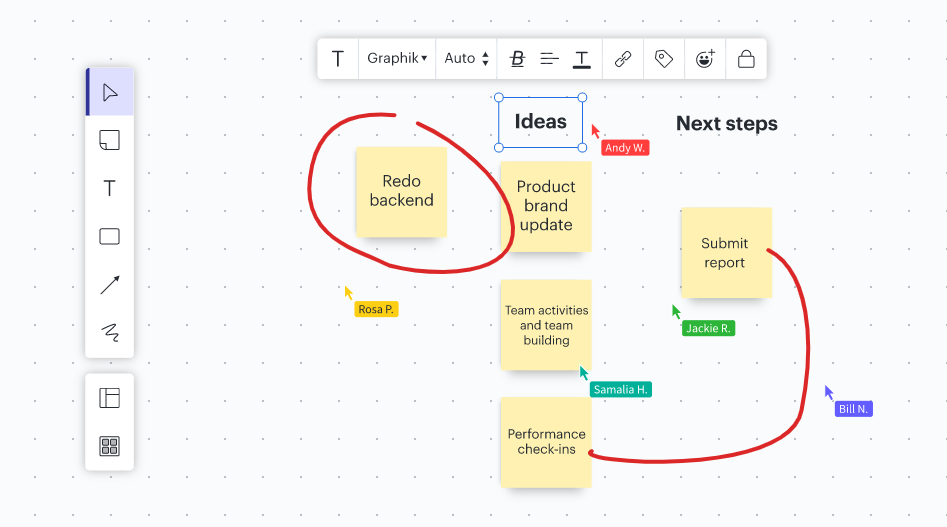
Task: Select the freehand drawing tool
Action: (x=110, y=333)
